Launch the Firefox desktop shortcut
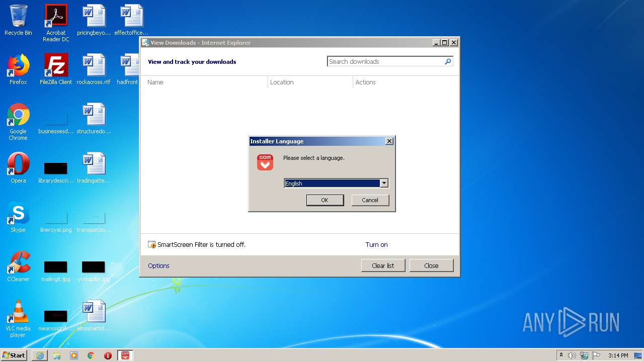644x362 pixels. click(x=18, y=69)
